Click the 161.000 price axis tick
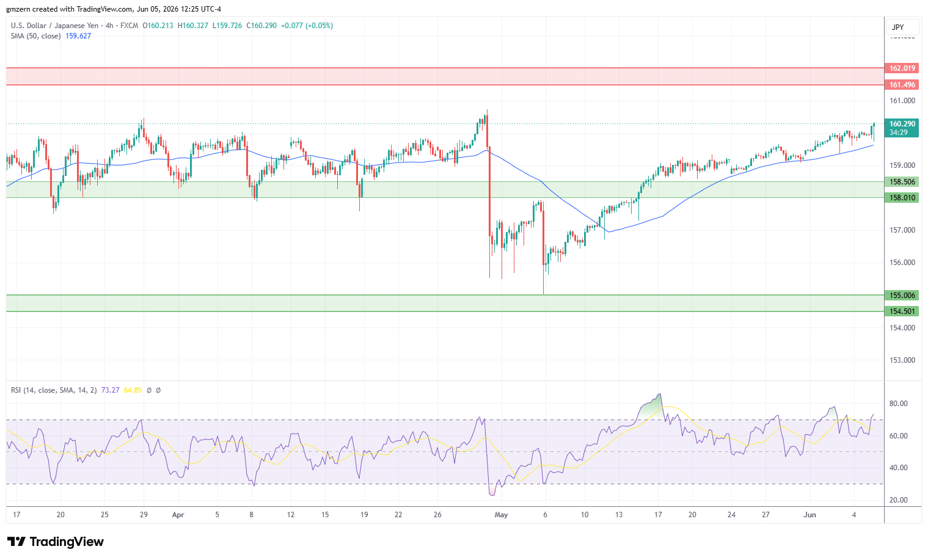The height and width of the screenshot is (560, 928). (x=902, y=101)
